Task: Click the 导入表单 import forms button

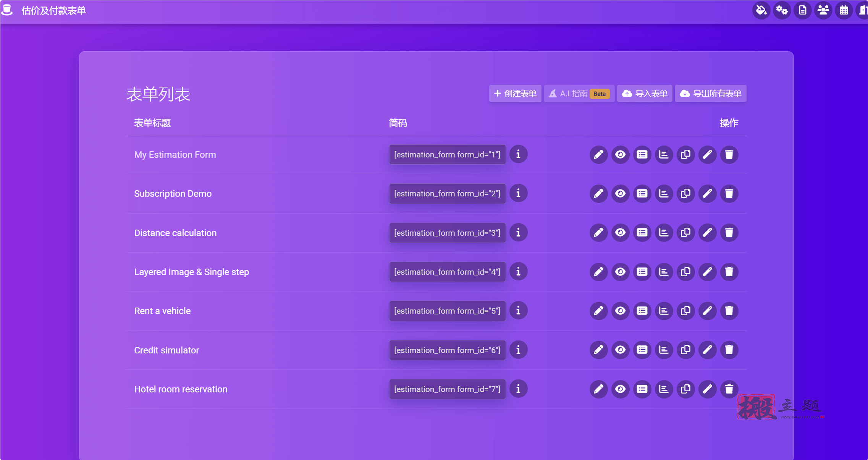Action: [x=645, y=94]
